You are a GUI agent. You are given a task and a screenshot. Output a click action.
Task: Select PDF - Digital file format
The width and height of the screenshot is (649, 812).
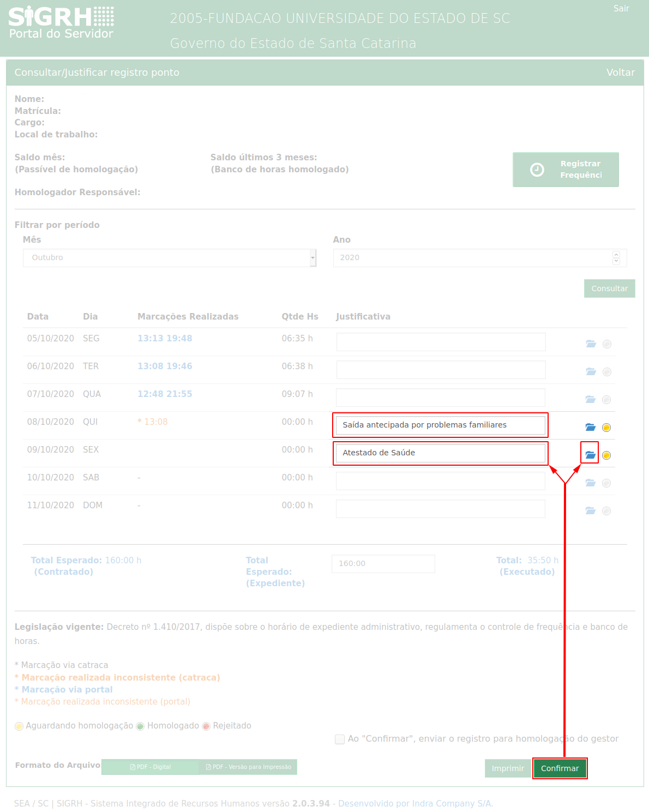coord(151,767)
